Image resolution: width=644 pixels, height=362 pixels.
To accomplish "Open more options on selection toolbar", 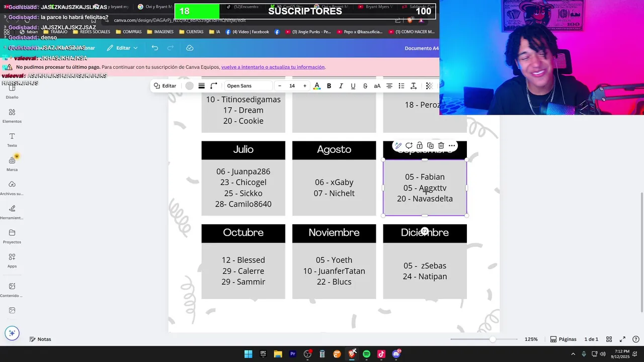I will pyautogui.click(x=452, y=146).
